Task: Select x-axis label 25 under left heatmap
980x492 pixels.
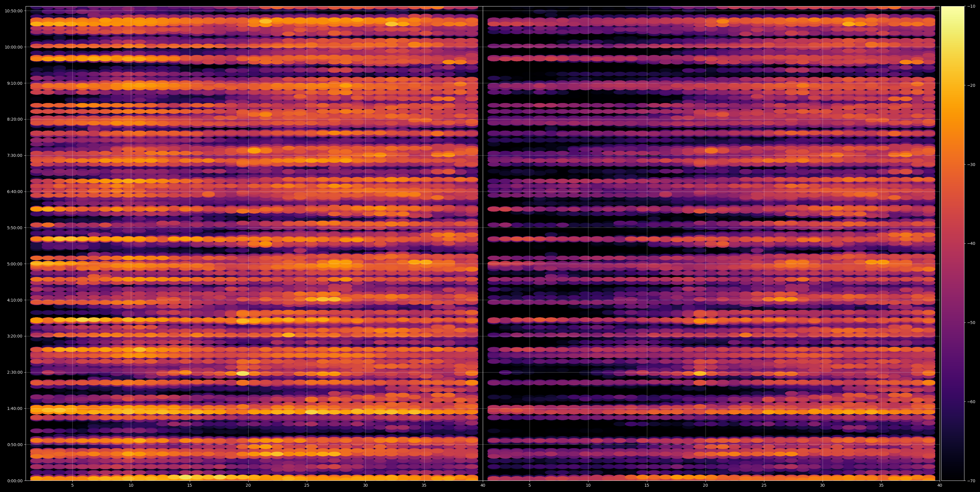Action: tap(307, 486)
